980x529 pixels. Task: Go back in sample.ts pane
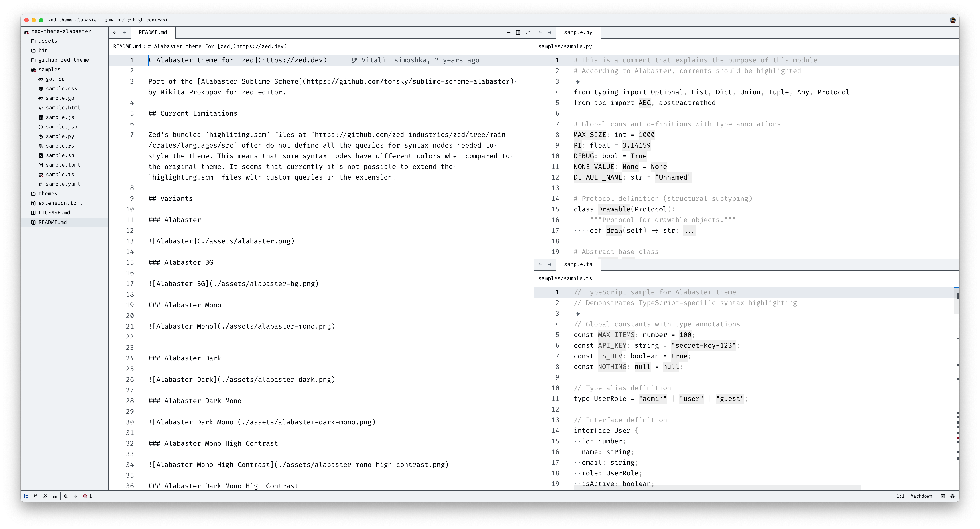[540, 264]
